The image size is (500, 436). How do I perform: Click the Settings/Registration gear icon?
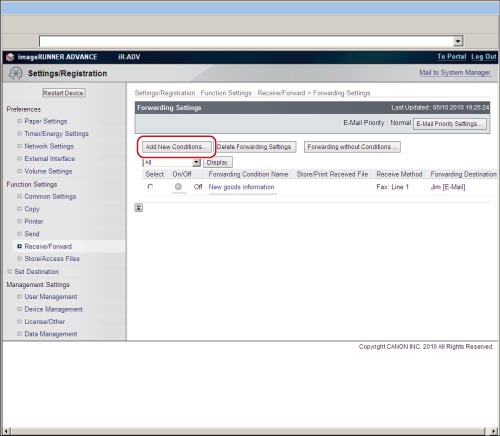pyautogui.click(x=15, y=73)
